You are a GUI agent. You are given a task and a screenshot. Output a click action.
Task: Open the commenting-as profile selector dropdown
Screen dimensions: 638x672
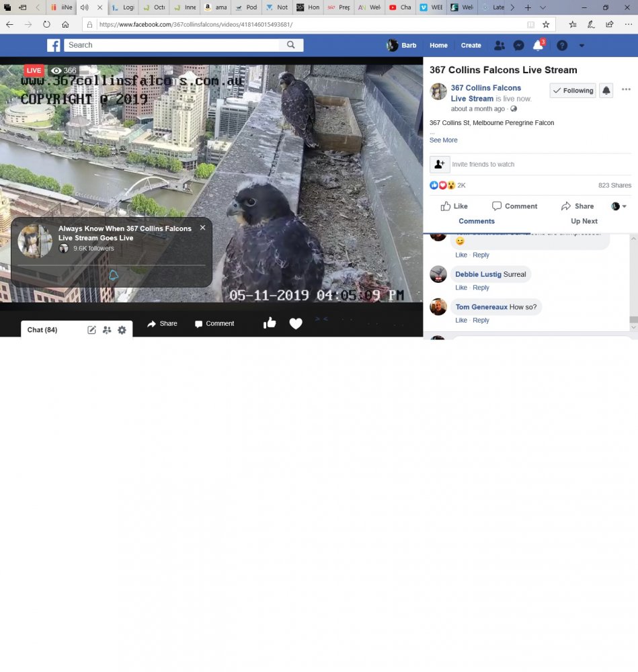coord(619,206)
